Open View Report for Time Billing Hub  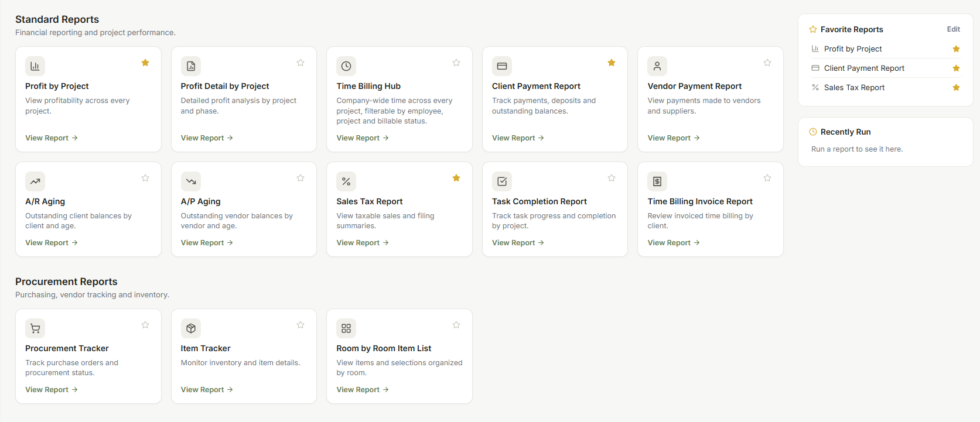363,138
